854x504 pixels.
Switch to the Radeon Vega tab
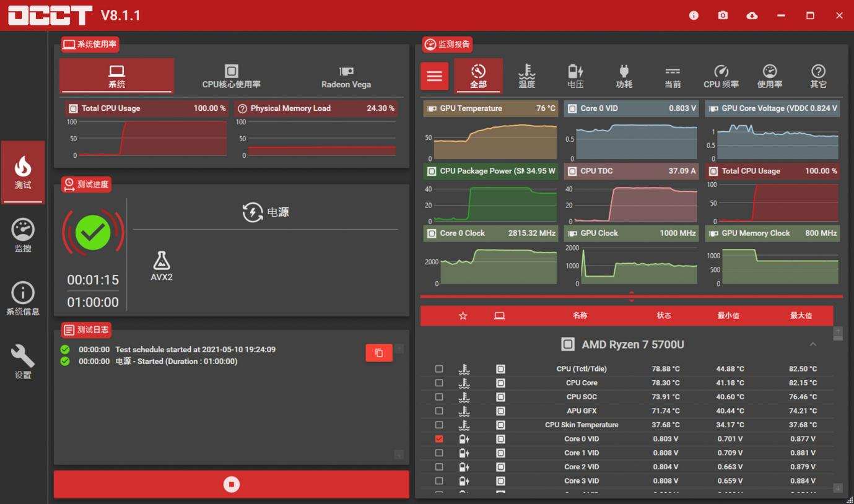(x=346, y=76)
